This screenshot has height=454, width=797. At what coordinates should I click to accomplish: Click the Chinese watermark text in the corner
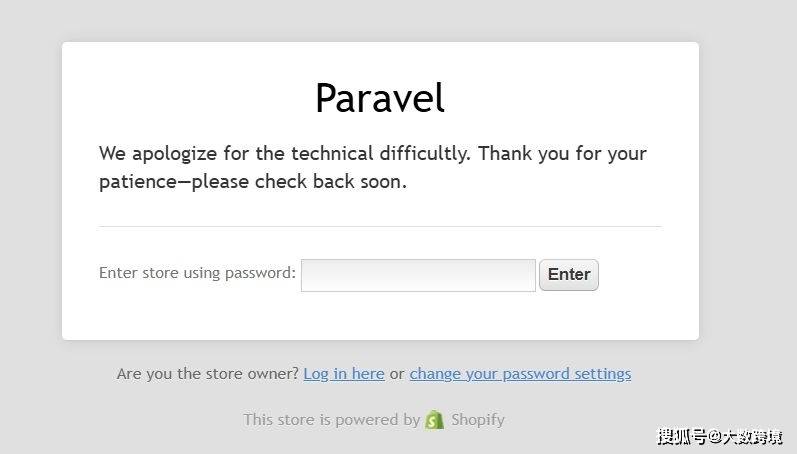coord(720,437)
